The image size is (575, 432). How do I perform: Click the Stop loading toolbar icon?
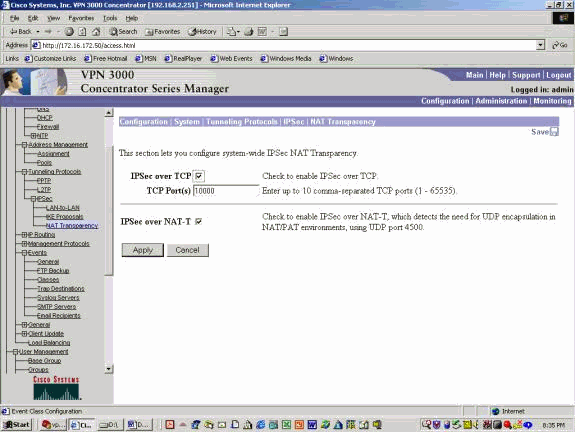pos(69,32)
